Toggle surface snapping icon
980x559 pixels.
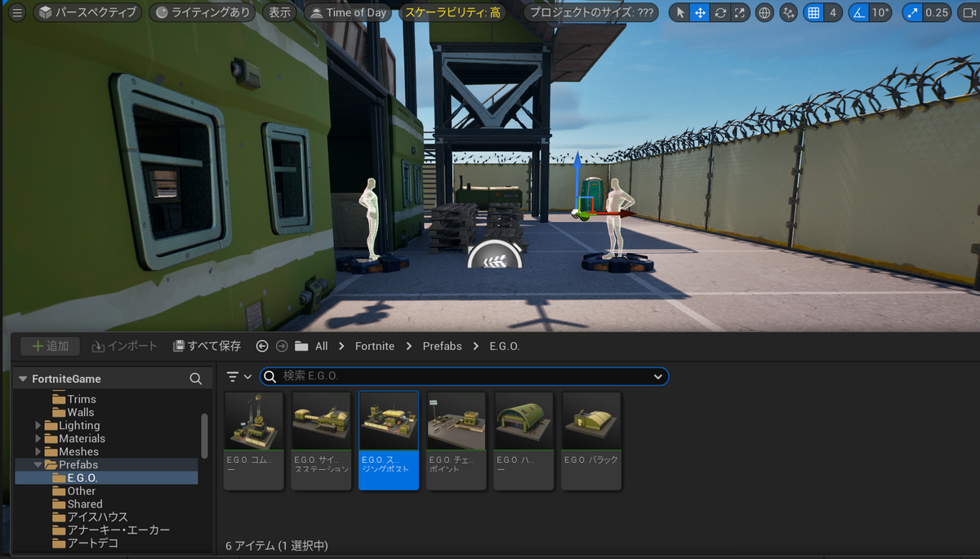tap(788, 12)
